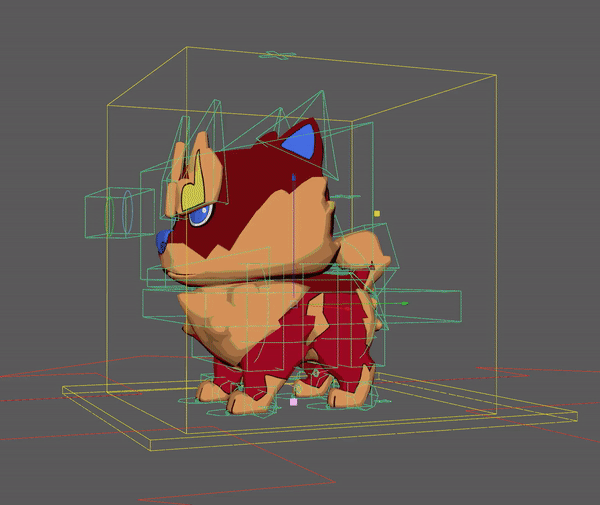Viewport: 600px width, 505px height.
Task: Select the character's blue eye
Action: tap(201, 215)
